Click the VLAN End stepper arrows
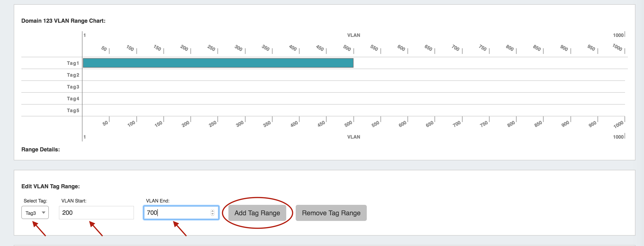The width and height of the screenshot is (644, 246). tap(213, 213)
